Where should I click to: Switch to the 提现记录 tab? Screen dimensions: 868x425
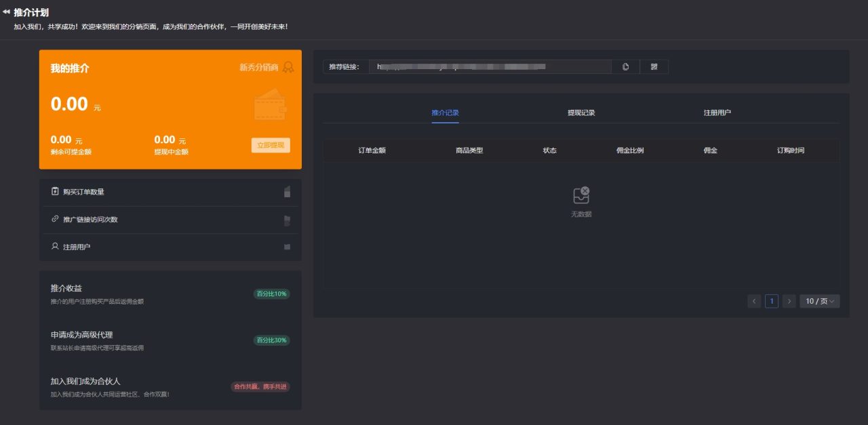tap(581, 113)
